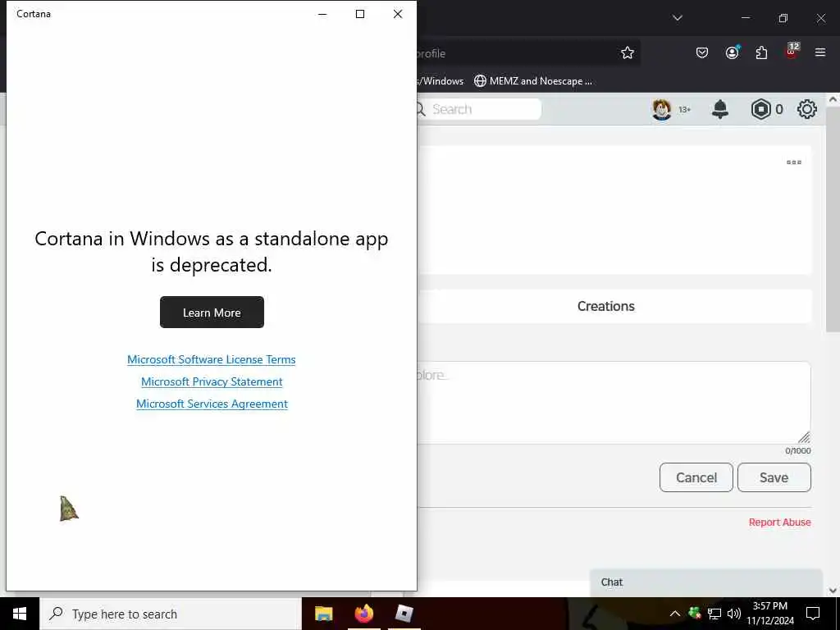Click the green tray icon with red mark
Screen dimensions: 840x630
(x=695, y=614)
